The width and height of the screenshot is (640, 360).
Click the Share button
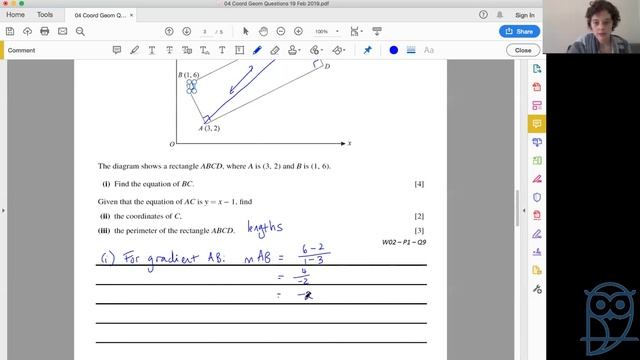(519, 31)
